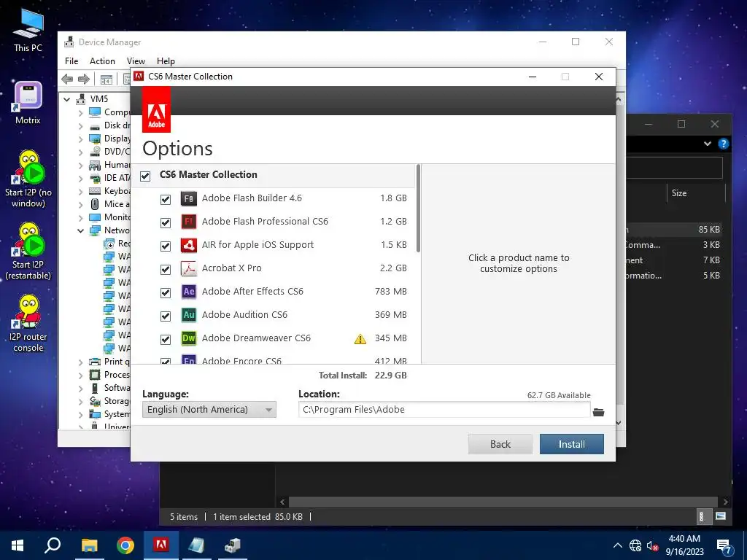
Task: Collapse the Network adapters node
Action: (x=80, y=231)
